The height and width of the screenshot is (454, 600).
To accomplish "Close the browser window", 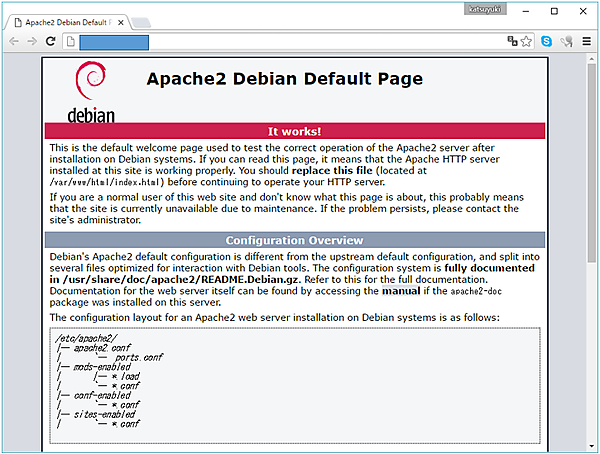I will pyautogui.click(x=583, y=11).
